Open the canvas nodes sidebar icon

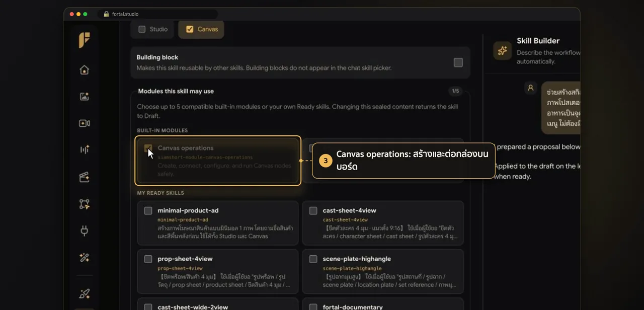[85, 204]
